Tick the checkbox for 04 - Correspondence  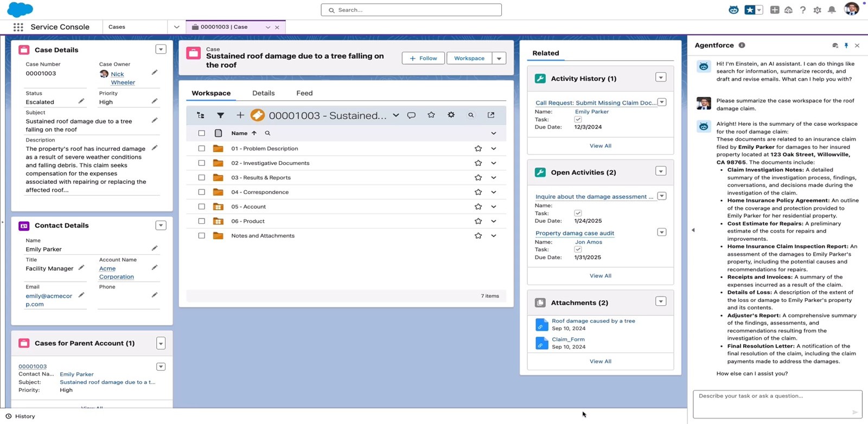(201, 192)
